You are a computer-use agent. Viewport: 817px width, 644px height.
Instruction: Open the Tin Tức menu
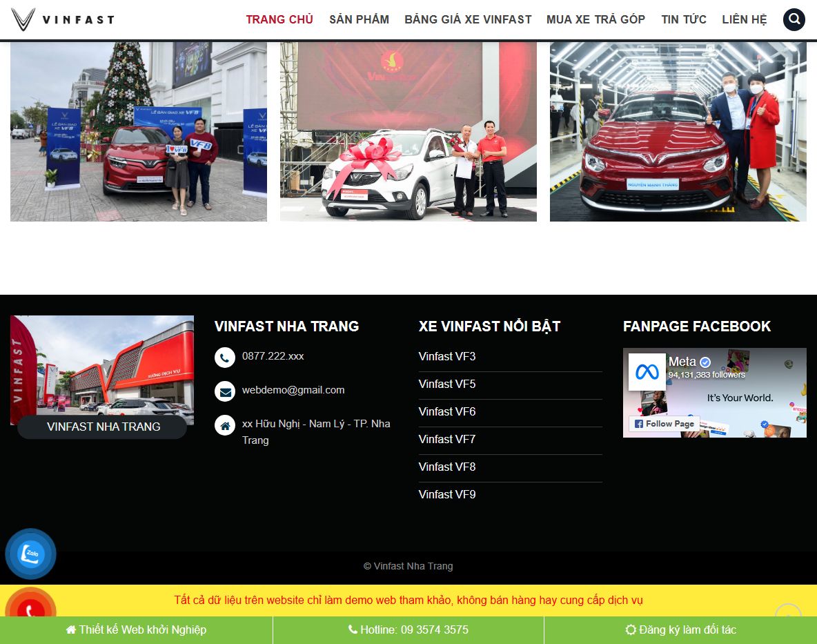pos(684,19)
